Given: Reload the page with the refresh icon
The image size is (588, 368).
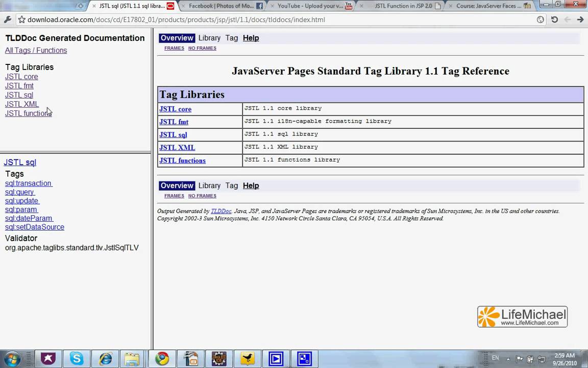Looking at the screenshot, I should [554, 19].
